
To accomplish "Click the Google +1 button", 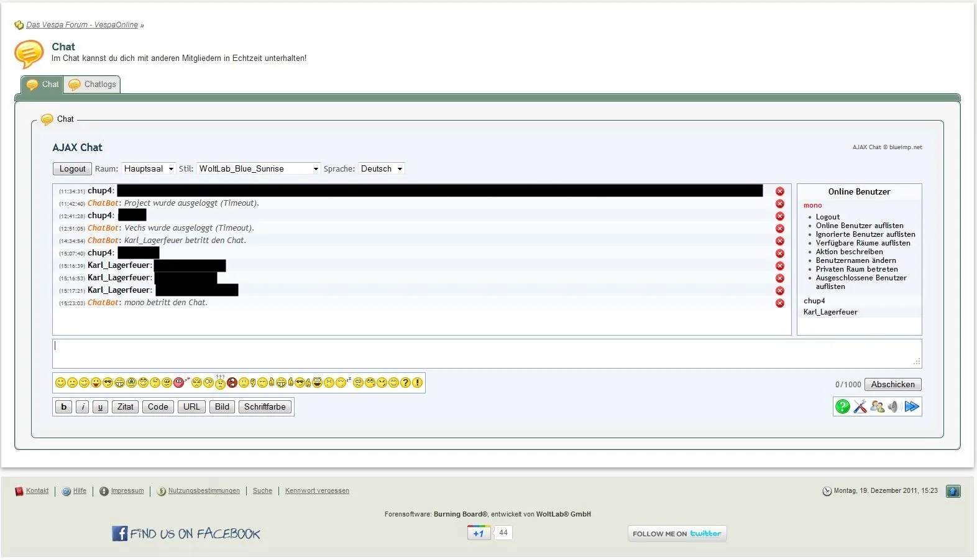I will 479,533.
